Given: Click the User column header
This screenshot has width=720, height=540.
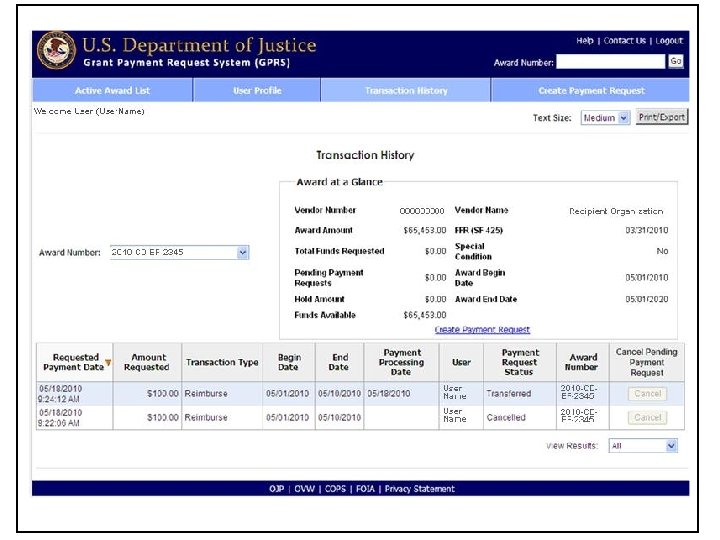Looking at the screenshot, I should [461, 362].
